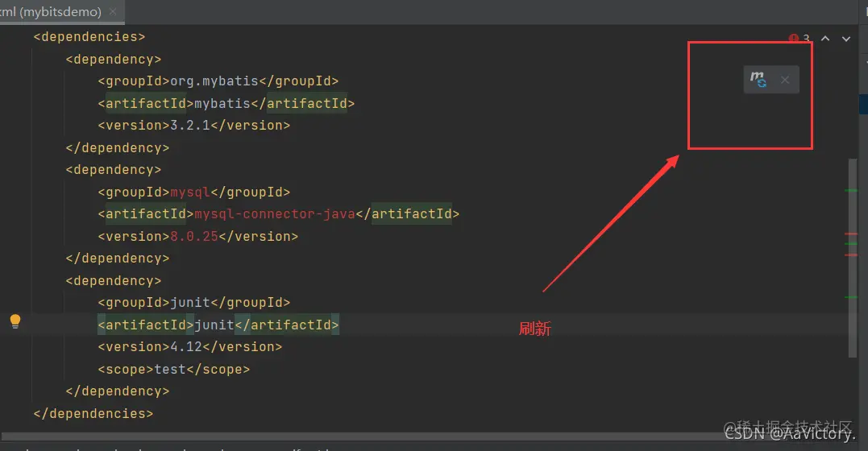
Task: Go to next highlighted error arrow
Action: pos(846,38)
